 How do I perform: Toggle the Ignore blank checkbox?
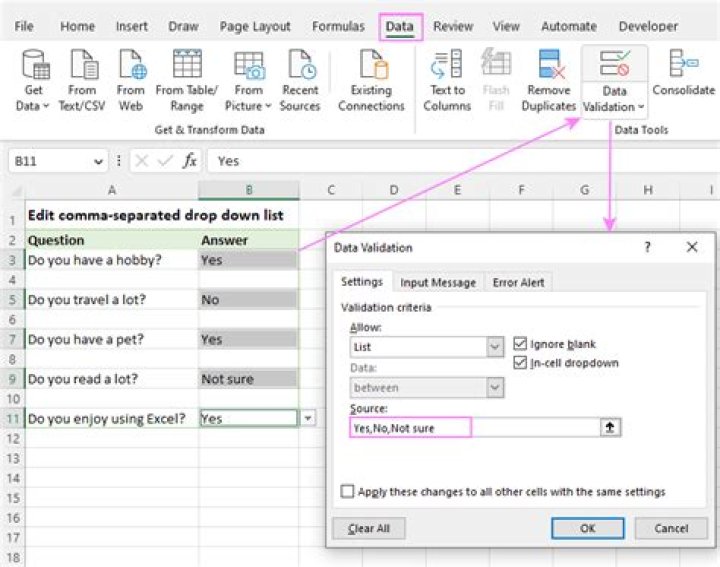point(520,343)
